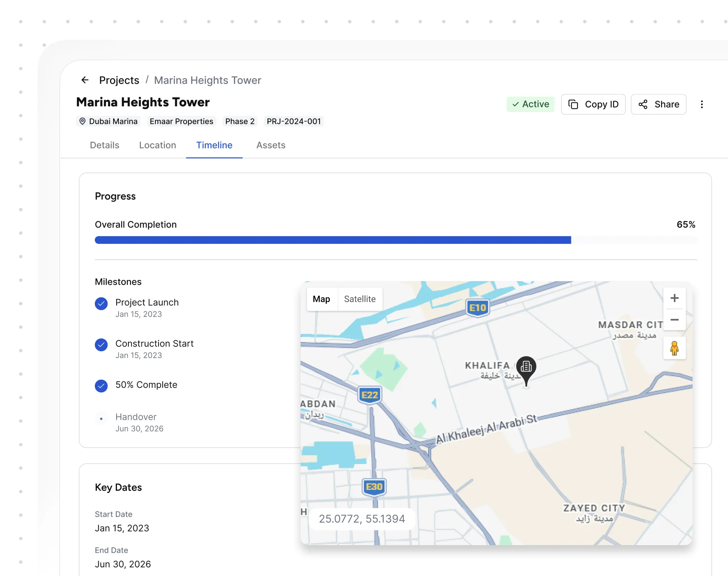Viewport: 728px width, 576px height.
Task: Click the 50% Complete check icon
Action: tap(101, 386)
